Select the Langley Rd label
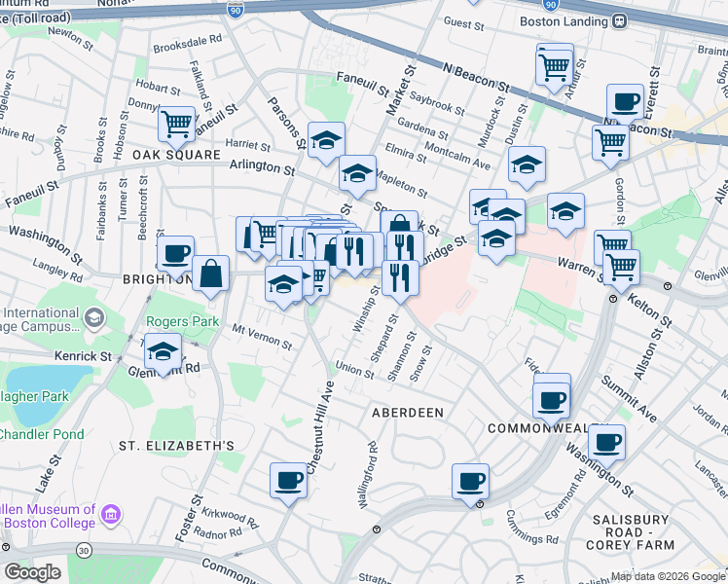Screen dimensions: 728x584 click(57, 271)
